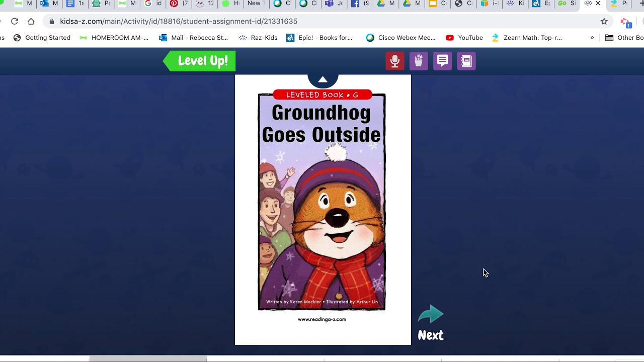Switch to the Microsoft Teams tab
The height and width of the screenshot is (362, 644).
tap(334, 4)
